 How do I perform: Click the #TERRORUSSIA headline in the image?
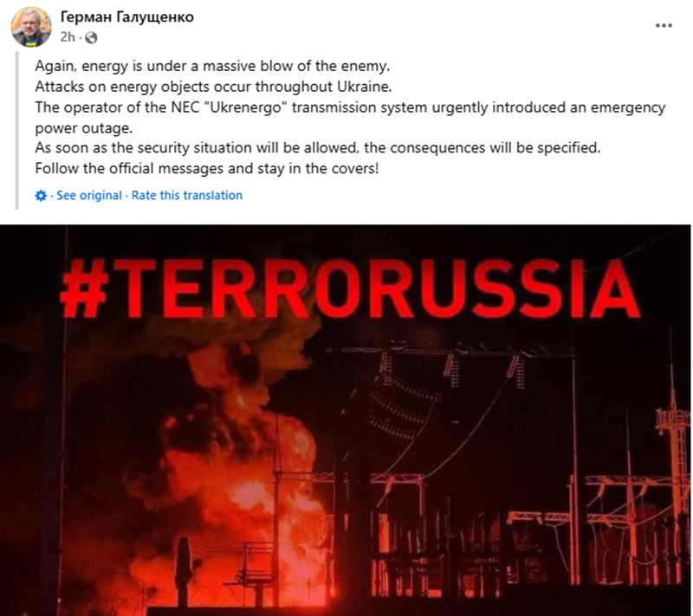[x=350, y=289]
